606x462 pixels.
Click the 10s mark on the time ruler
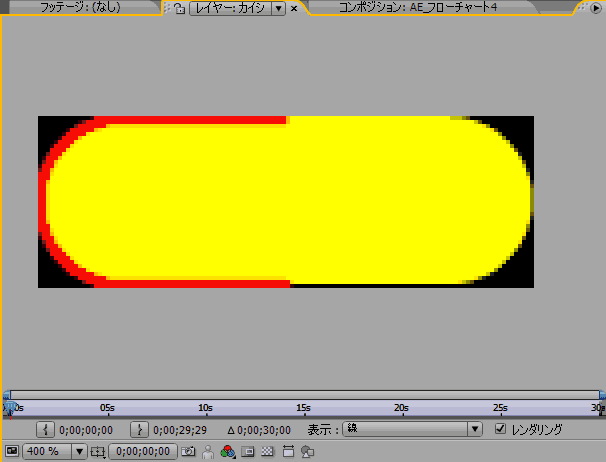[205, 408]
